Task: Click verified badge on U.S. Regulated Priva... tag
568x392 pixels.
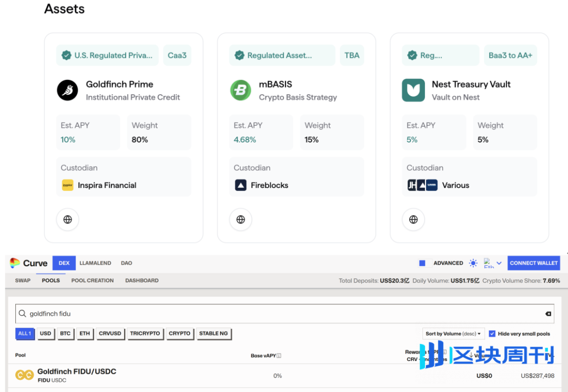Action: tap(66, 55)
